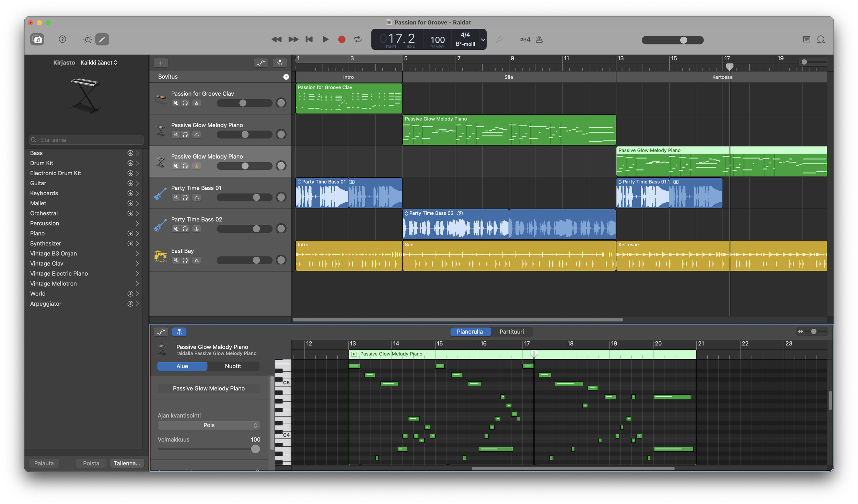Toggle the Editors pencil icon
Image resolution: width=858 pixels, height=504 pixels.
point(102,39)
